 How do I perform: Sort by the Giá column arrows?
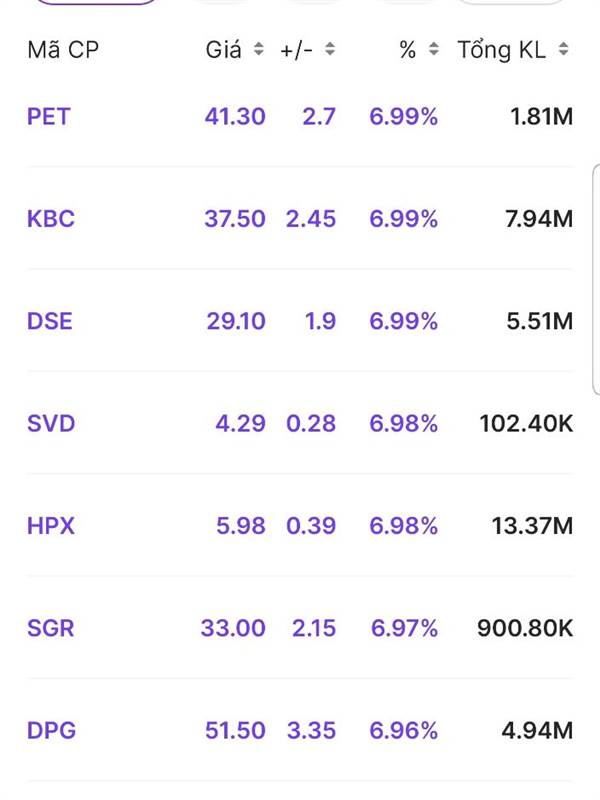(259, 49)
